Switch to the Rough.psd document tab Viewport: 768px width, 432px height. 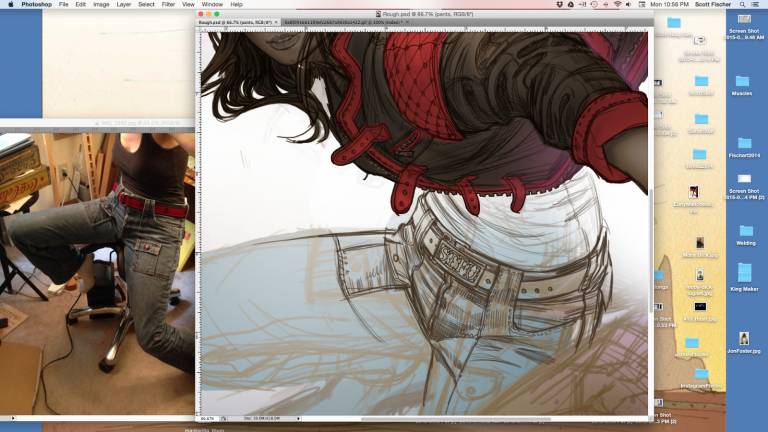(239, 21)
